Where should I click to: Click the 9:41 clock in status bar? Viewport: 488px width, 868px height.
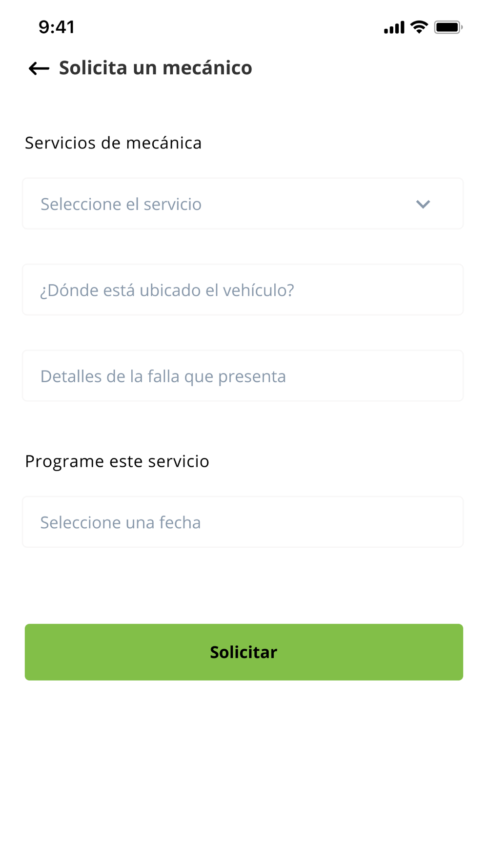57,27
